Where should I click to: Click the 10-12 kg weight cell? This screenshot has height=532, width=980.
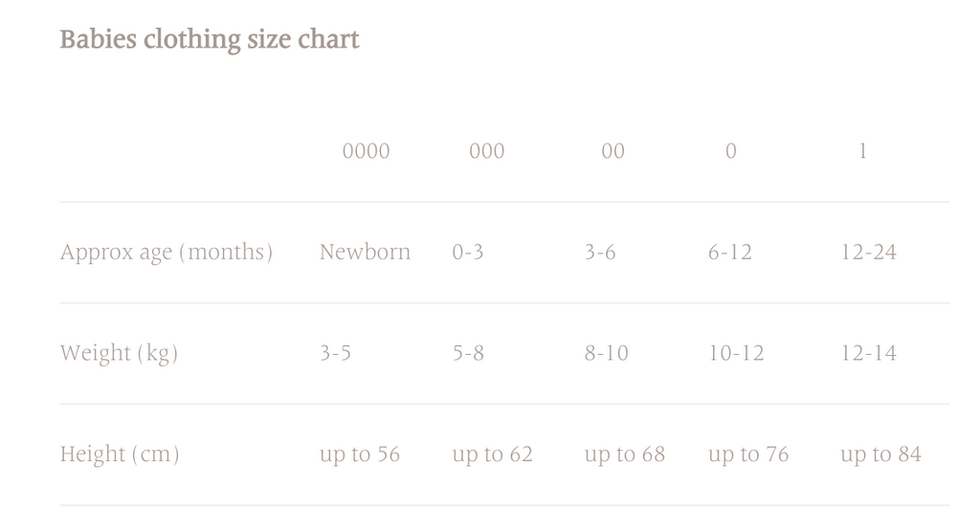736,353
